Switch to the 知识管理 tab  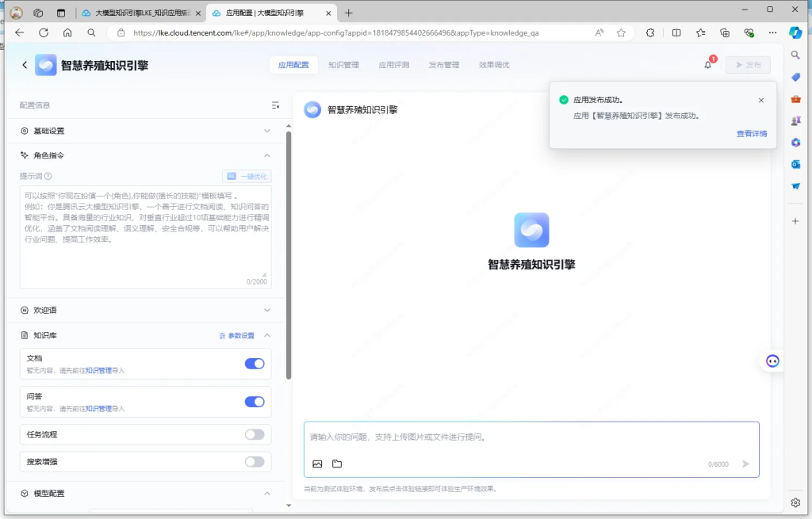(343, 65)
